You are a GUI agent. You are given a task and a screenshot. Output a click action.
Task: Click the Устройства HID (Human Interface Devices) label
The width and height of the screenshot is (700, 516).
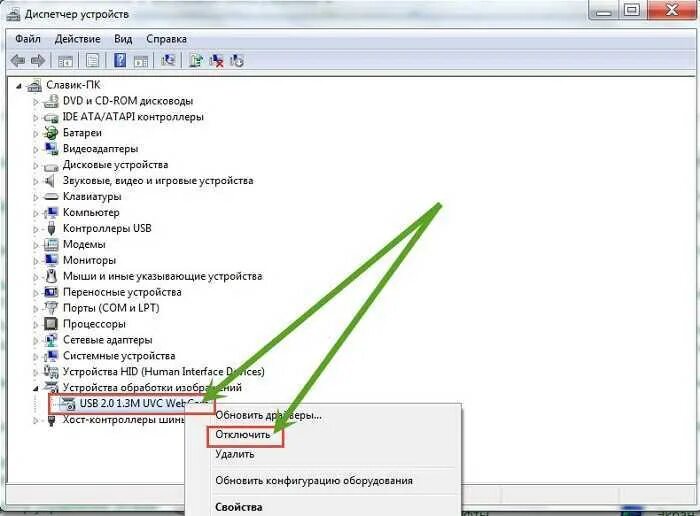[163, 371]
